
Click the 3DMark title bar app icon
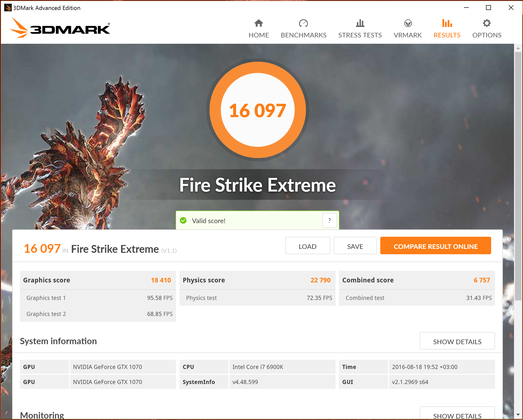click(x=8, y=8)
